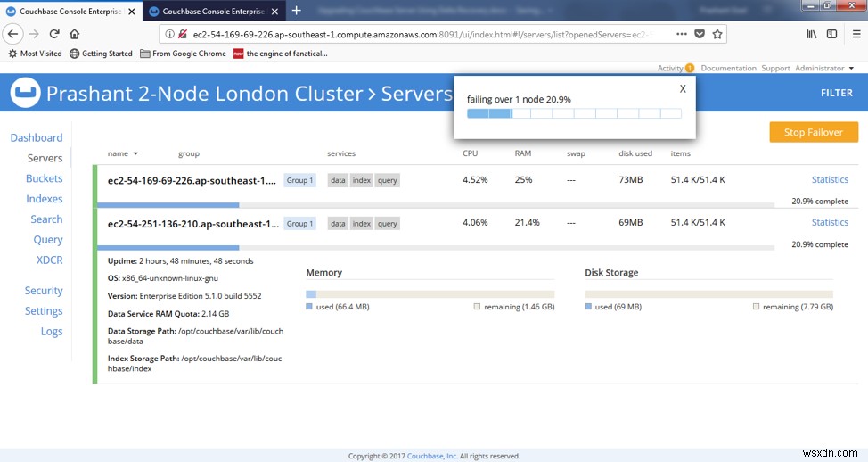
Task: Open Settings in the sidebar
Action: tap(44, 310)
